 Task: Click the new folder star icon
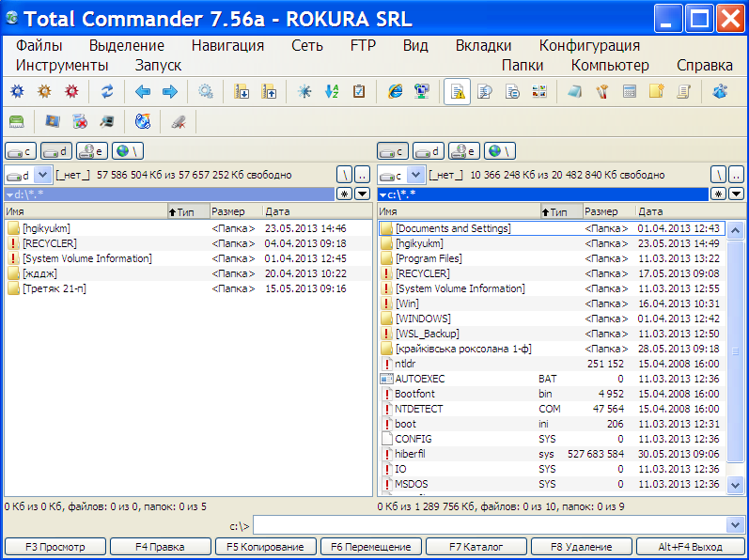coord(657,91)
